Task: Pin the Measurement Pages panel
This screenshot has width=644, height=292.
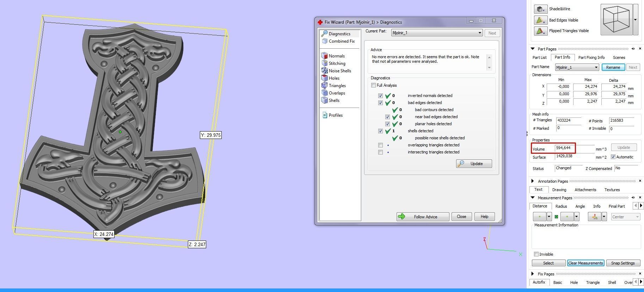Action: [633, 197]
